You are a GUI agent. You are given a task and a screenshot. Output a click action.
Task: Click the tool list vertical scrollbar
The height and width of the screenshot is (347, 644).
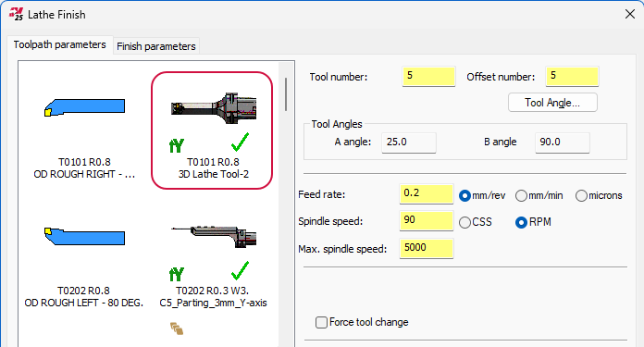286,94
